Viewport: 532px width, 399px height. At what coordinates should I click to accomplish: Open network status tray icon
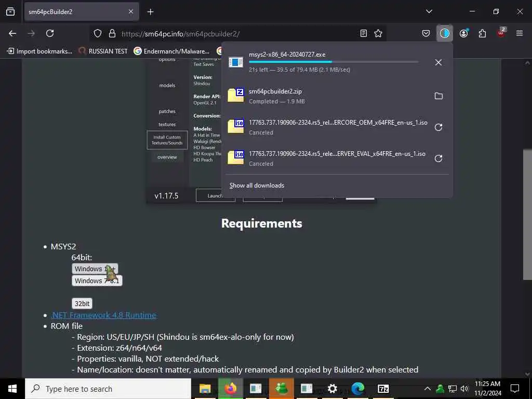[453, 389]
